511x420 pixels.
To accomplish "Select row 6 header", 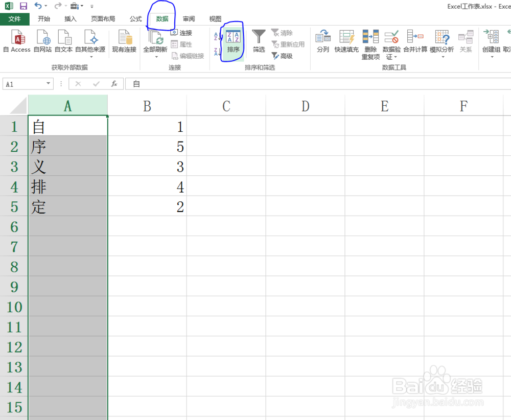I will pos(14,226).
